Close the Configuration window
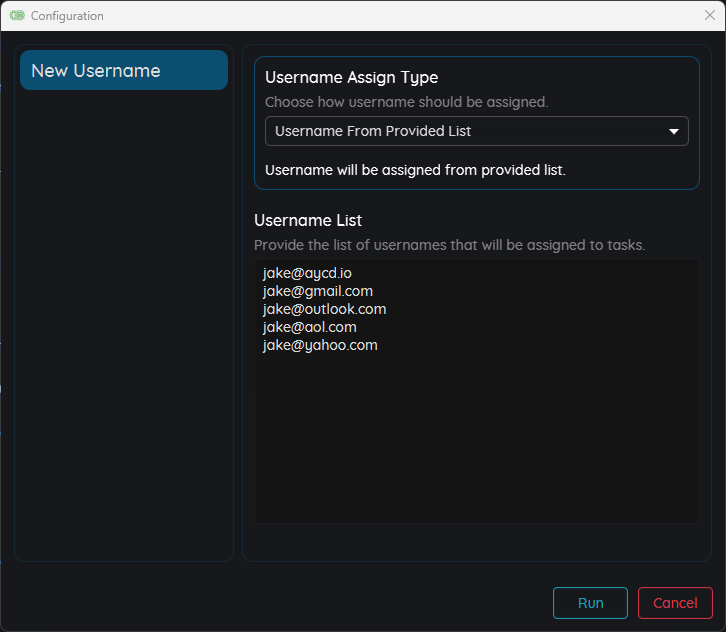The height and width of the screenshot is (632, 726). click(x=710, y=16)
